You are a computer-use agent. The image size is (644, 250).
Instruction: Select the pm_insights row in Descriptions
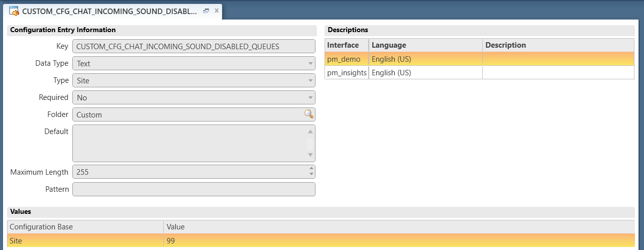(347, 73)
